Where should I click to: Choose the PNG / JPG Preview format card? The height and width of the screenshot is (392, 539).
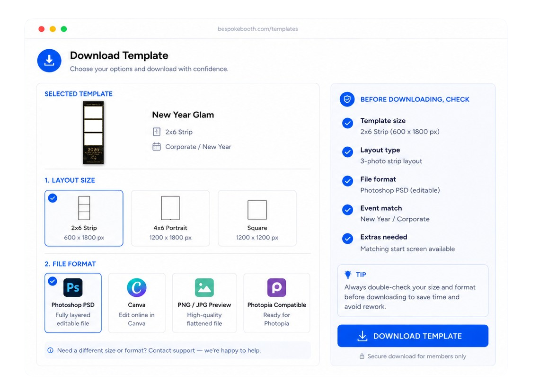(204, 303)
